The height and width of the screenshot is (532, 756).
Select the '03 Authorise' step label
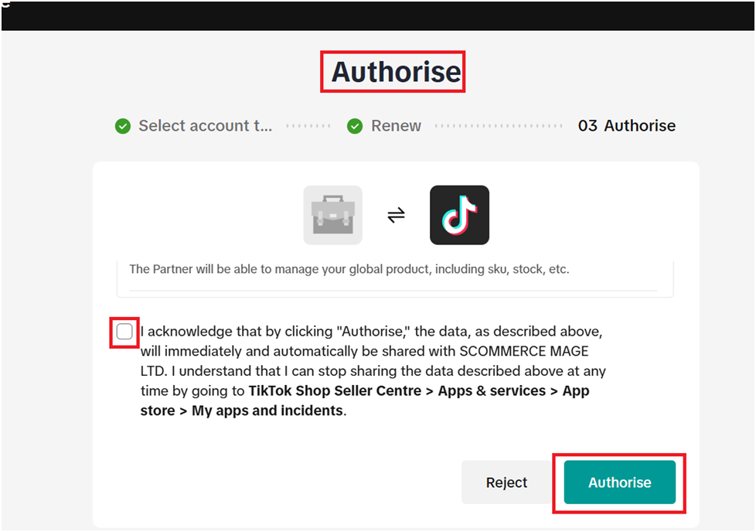pyautogui.click(x=627, y=126)
